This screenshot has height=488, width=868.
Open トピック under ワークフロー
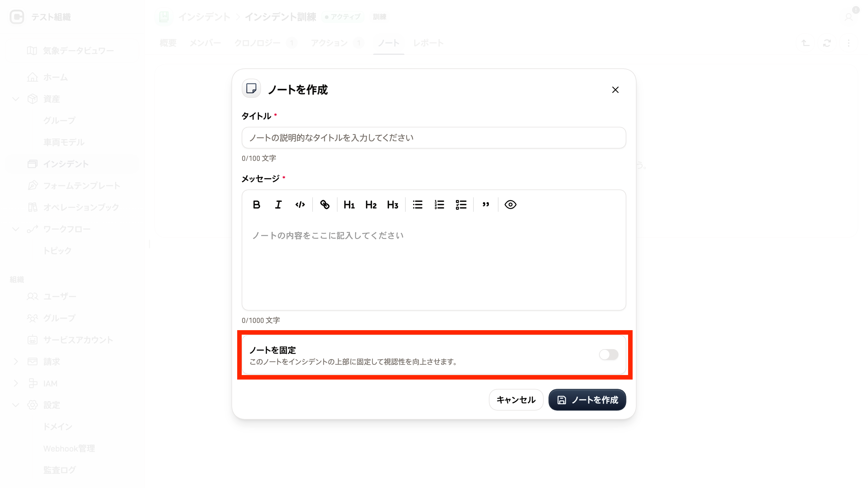point(57,251)
